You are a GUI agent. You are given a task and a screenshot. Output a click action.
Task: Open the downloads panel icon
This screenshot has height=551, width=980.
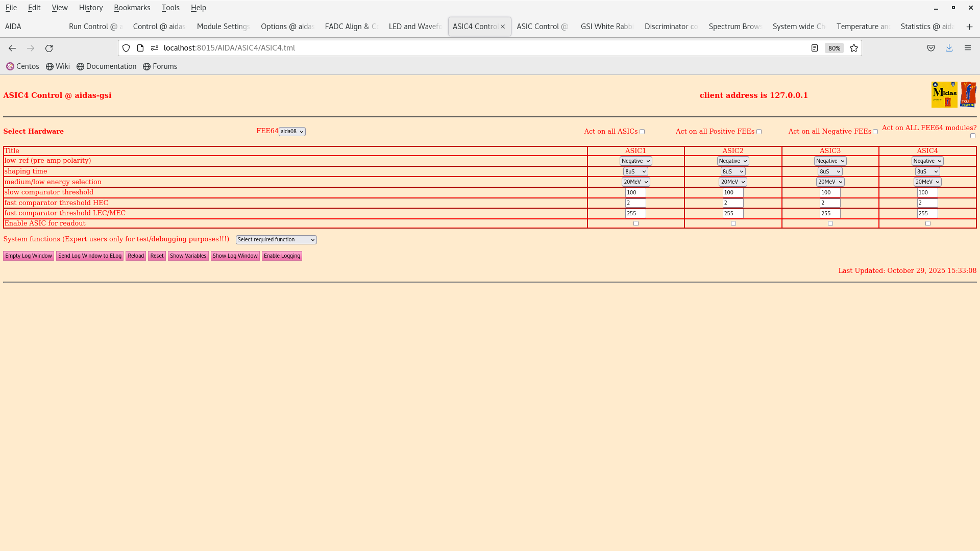pyautogui.click(x=949, y=47)
